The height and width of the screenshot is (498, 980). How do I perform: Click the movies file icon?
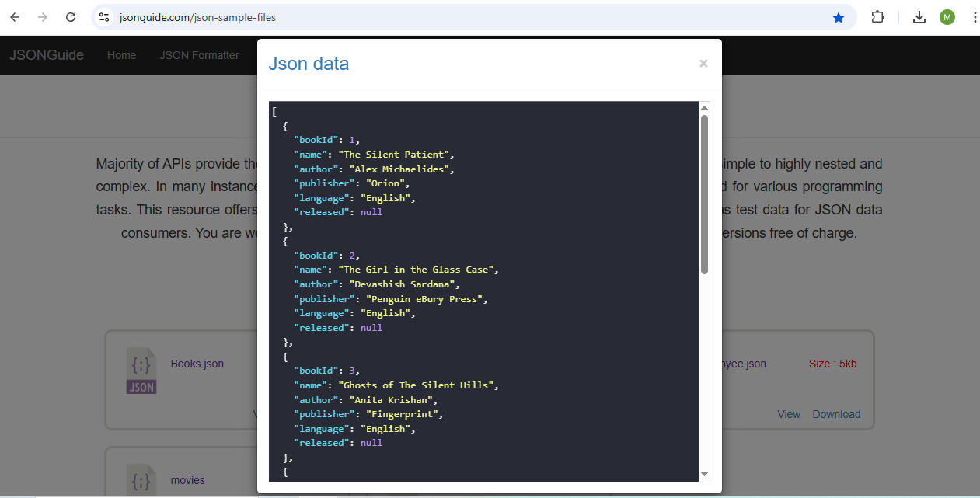[141, 479]
